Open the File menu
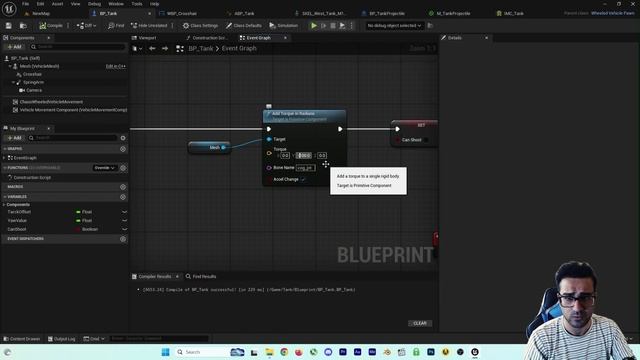Viewport: 640px width, 360px height. [x=25, y=4]
